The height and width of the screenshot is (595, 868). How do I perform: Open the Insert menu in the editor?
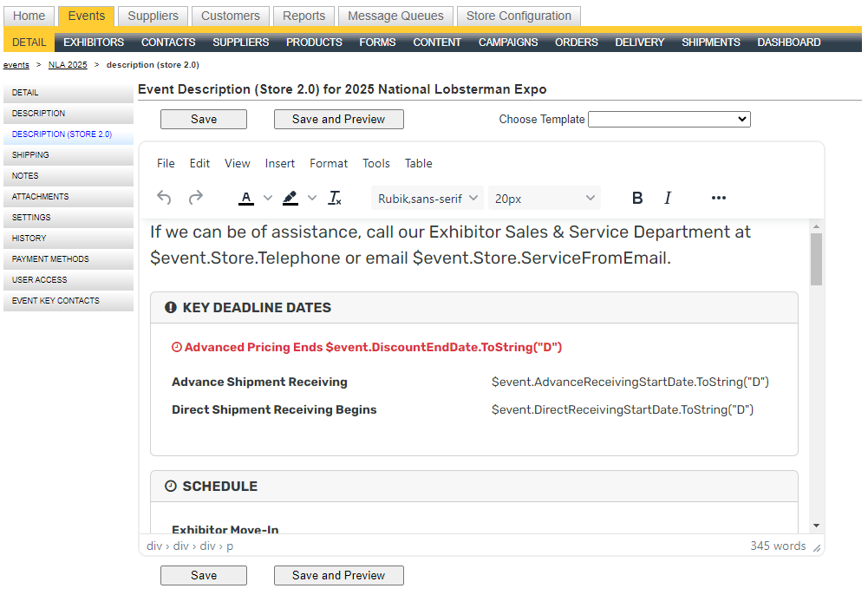[280, 163]
